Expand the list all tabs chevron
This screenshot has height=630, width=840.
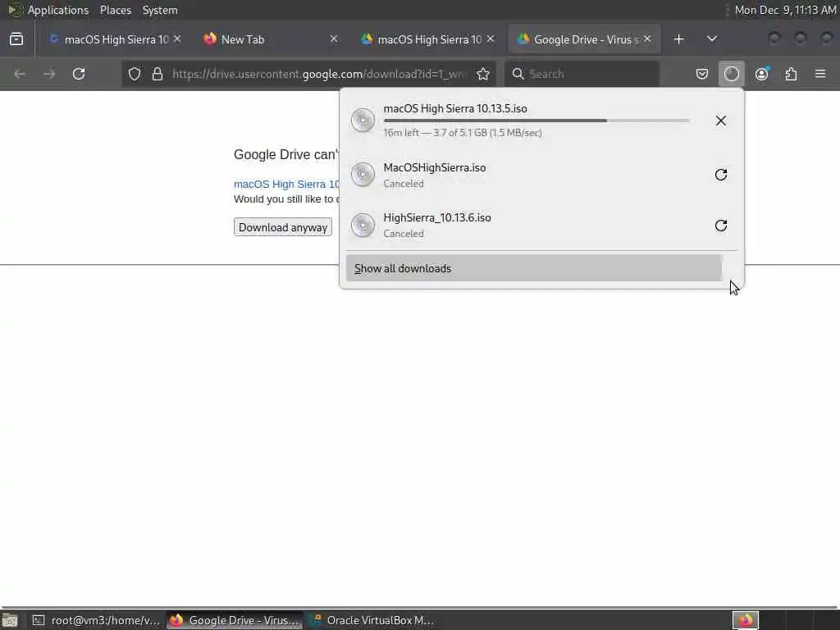click(x=712, y=39)
